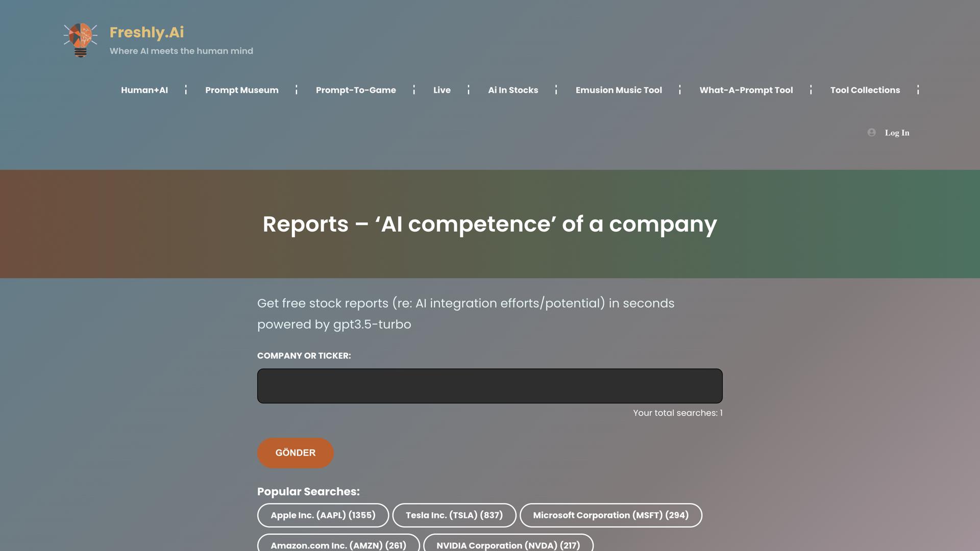Focus the Company or Ticker input field

(x=490, y=386)
